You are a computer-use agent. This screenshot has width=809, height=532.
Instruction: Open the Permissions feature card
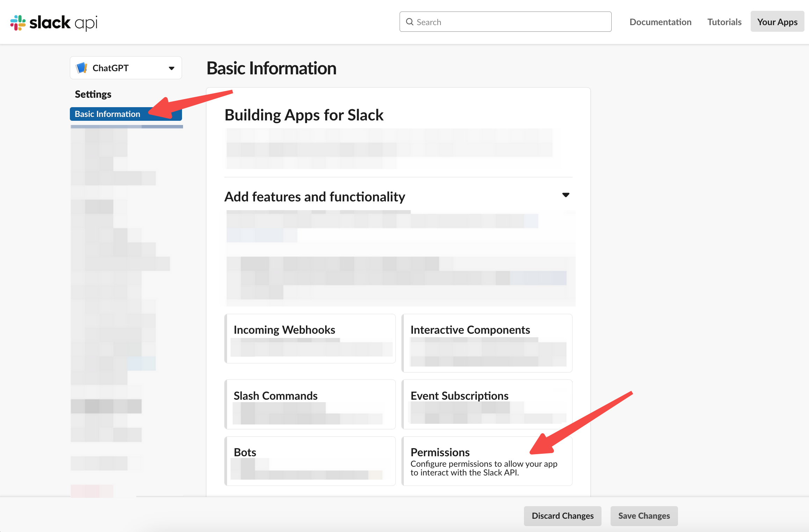(487, 461)
